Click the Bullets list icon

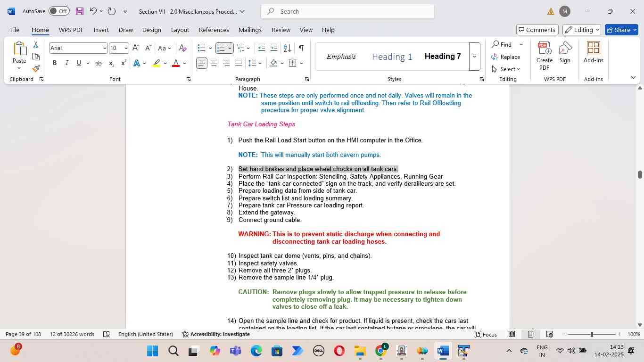201,48
